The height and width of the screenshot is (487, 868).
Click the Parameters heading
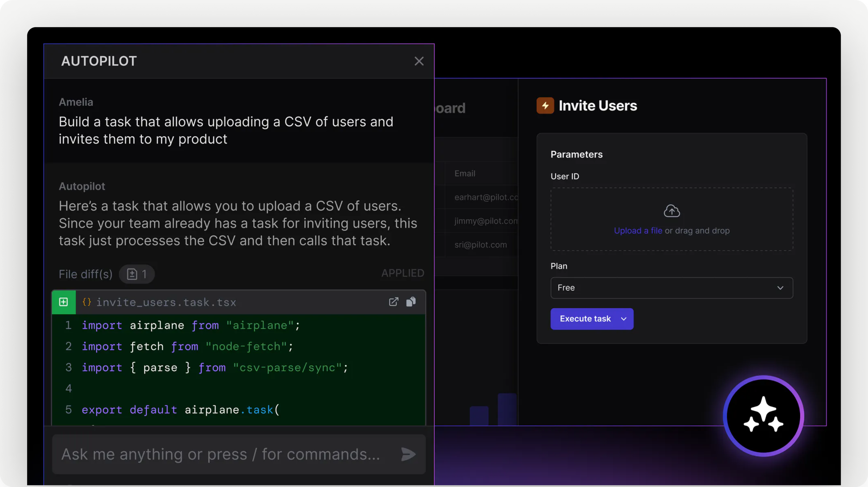pyautogui.click(x=577, y=154)
